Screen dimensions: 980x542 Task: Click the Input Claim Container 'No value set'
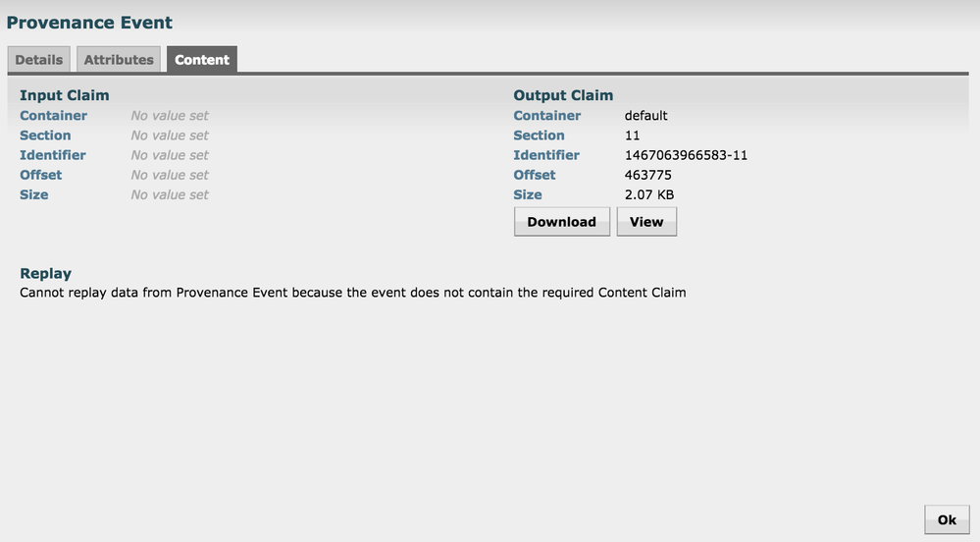(170, 116)
